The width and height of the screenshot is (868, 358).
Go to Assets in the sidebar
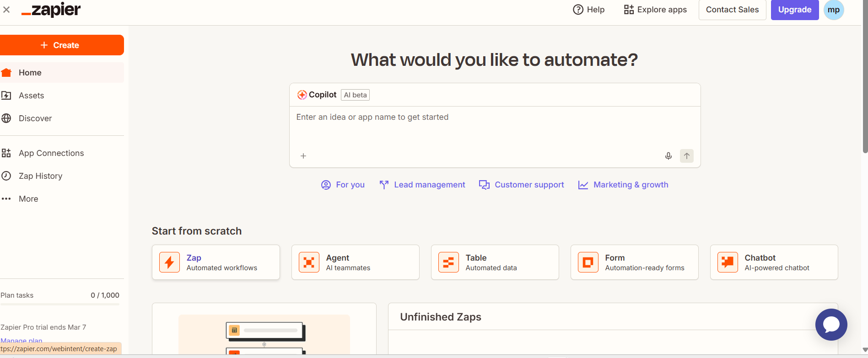pos(31,96)
